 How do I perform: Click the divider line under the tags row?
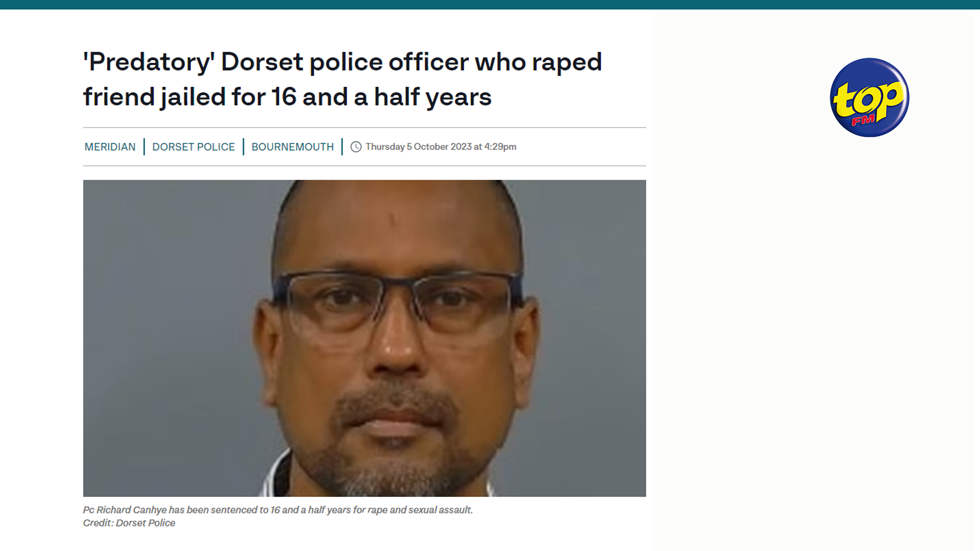coord(364,166)
